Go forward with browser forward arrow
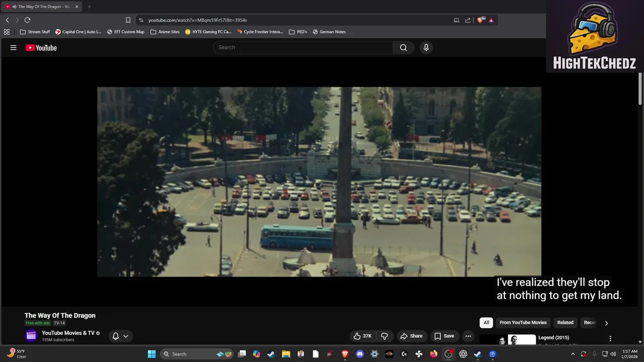 pyautogui.click(x=17, y=20)
